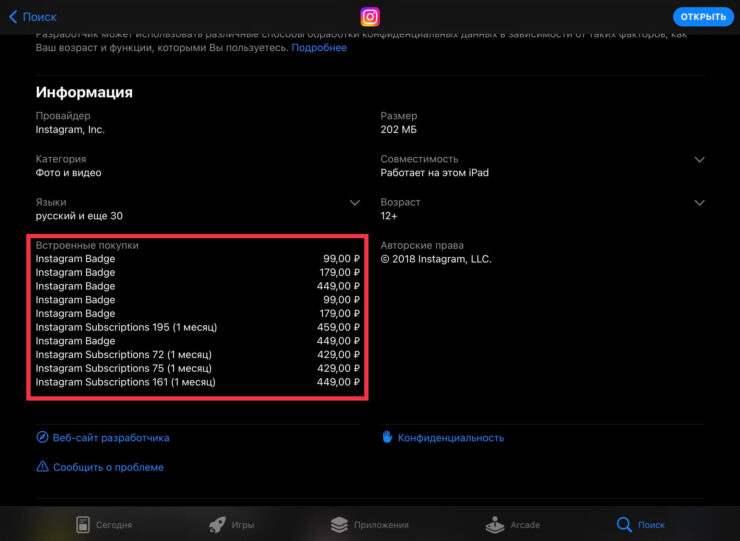Select Instagram Subscriptions 195 purchase row
740x541 pixels.
point(197,327)
